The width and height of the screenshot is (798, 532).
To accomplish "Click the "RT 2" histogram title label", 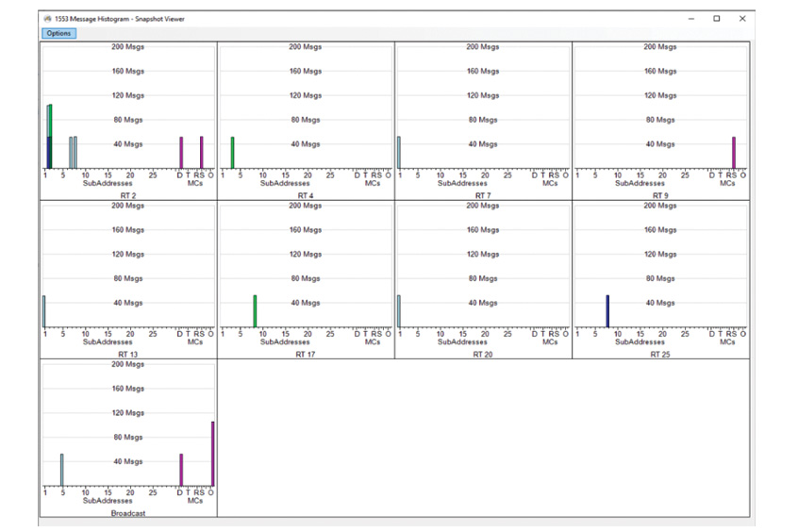I will coord(128,195).
